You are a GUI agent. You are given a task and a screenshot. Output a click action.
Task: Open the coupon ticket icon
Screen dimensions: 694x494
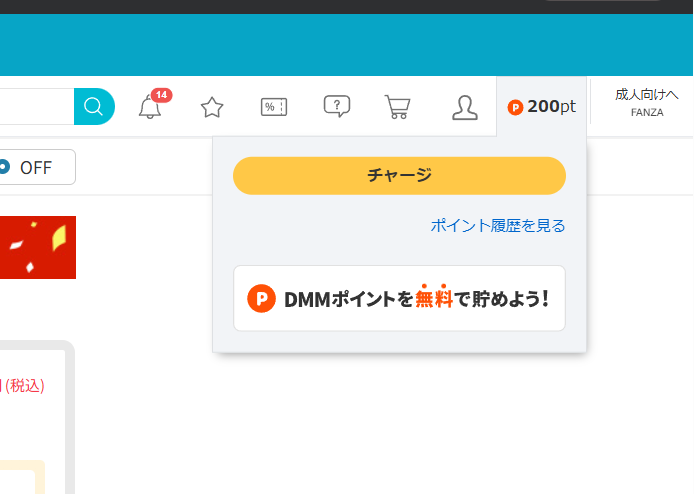pos(274,107)
